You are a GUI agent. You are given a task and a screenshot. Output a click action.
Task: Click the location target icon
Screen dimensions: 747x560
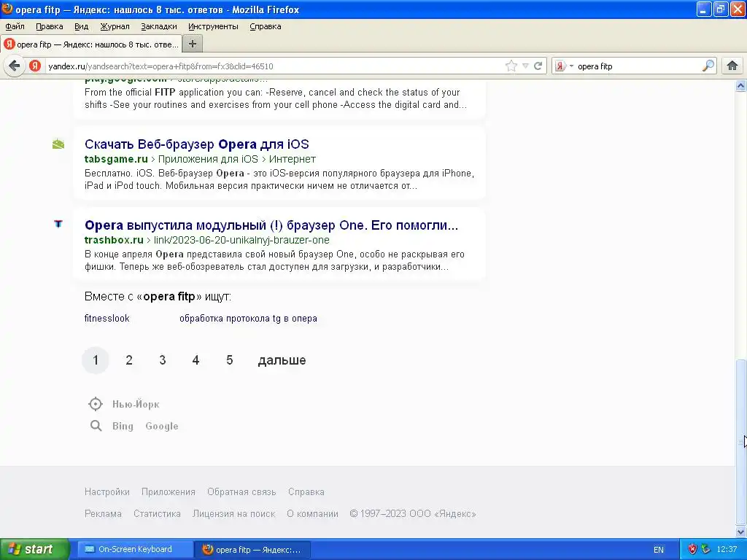(x=96, y=404)
